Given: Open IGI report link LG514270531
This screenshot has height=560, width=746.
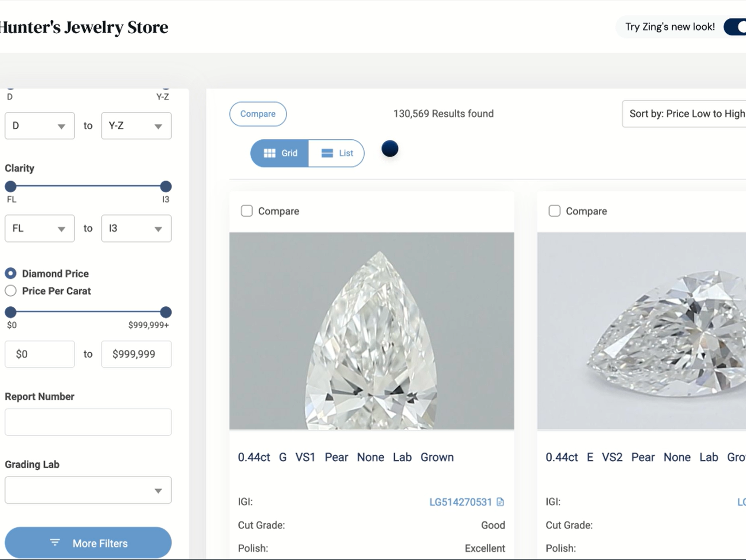Looking at the screenshot, I should click(460, 502).
